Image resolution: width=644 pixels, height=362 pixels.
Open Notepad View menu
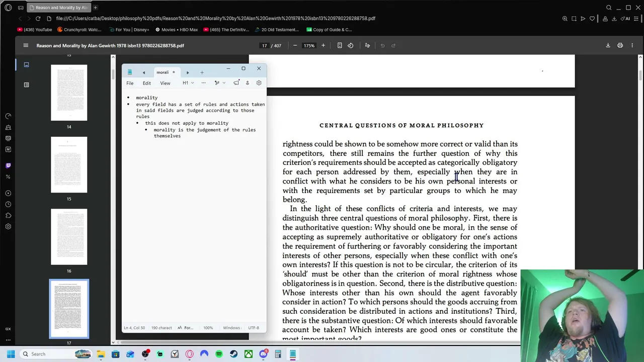[165, 83]
